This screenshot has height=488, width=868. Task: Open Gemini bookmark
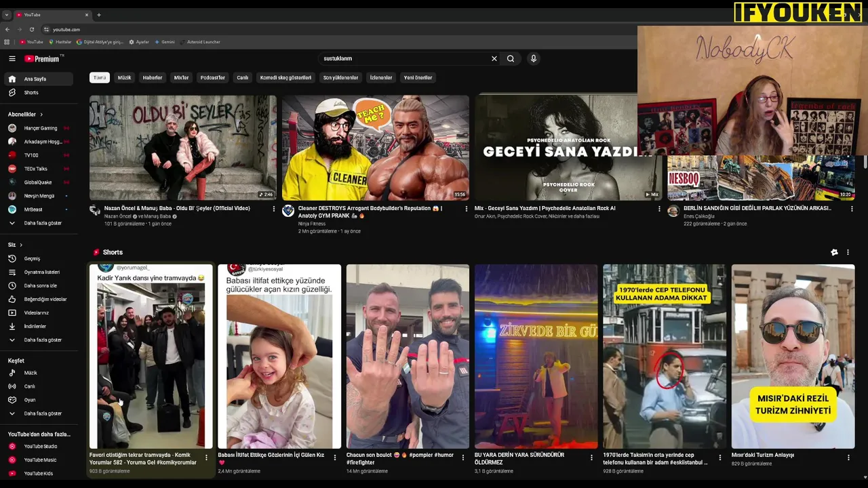[165, 42]
